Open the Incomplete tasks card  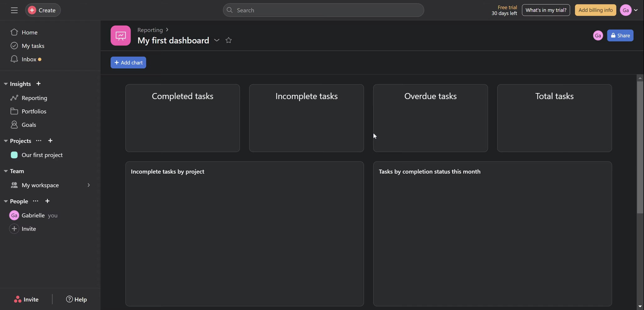[x=306, y=118]
